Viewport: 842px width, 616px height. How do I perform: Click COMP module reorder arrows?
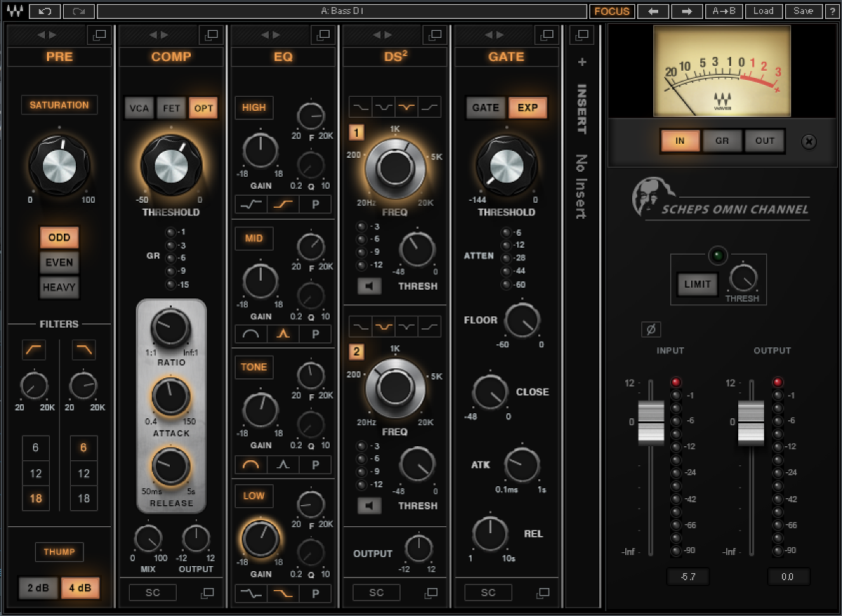click(x=159, y=34)
